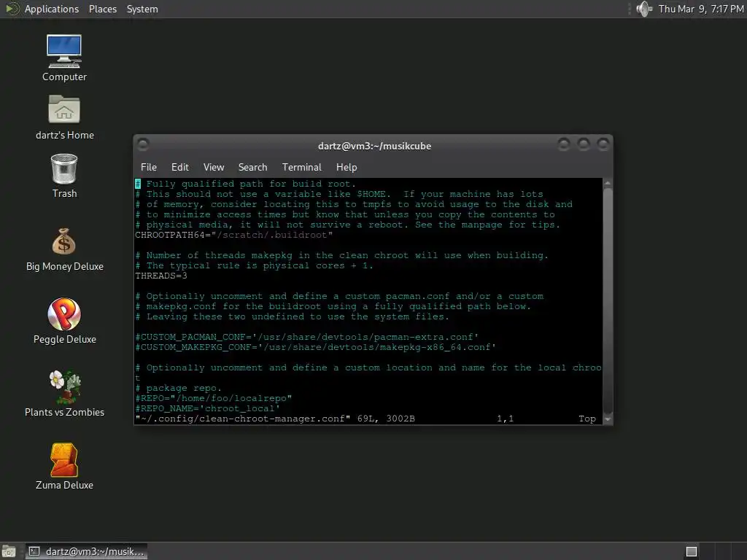Click the terminal title dartz@vm3:~/musikcube
The width and height of the screenshot is (747, 560).
374,146
